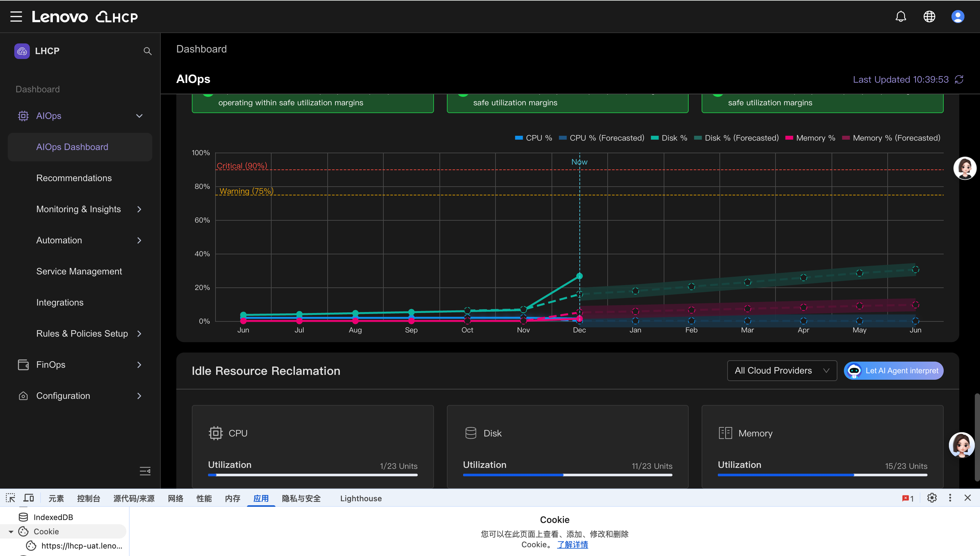Click the LHCP purple cloud logo
Viewport: 980px width, 556px height.
point(22,51)
